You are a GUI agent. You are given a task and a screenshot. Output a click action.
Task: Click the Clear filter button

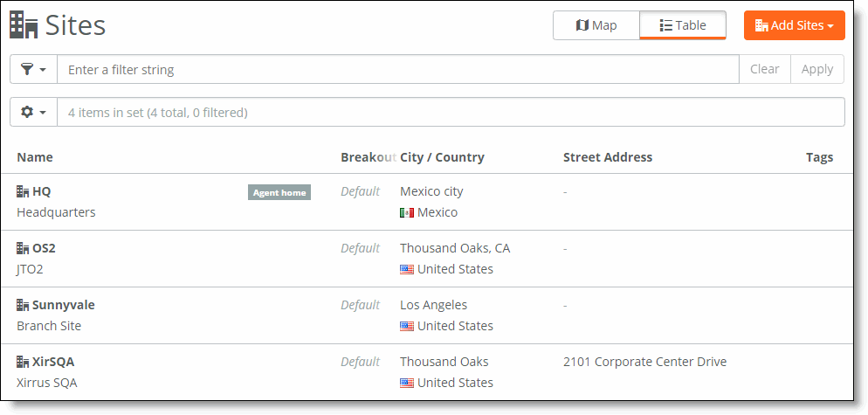point(764,69)
